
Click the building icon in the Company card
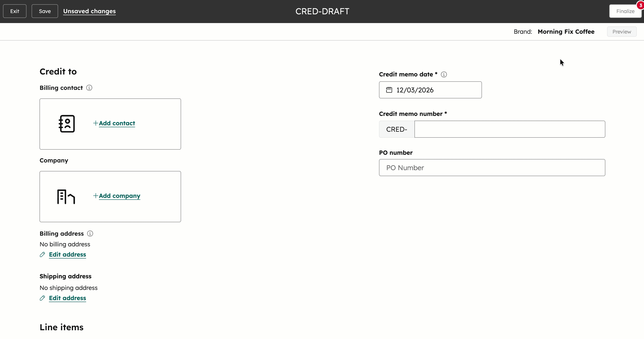66,197
